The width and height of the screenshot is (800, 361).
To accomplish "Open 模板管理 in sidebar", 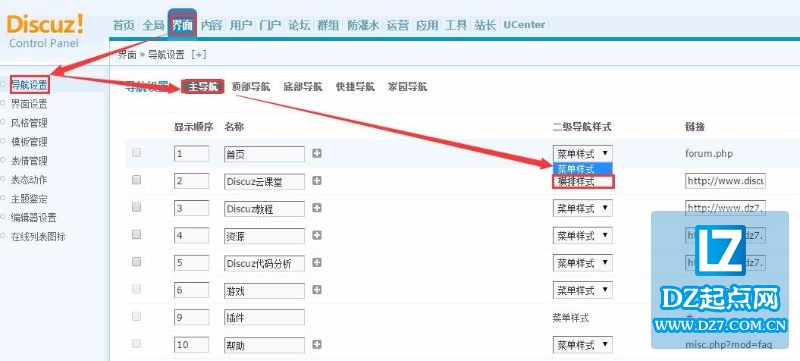I will [x=30, y=142].
